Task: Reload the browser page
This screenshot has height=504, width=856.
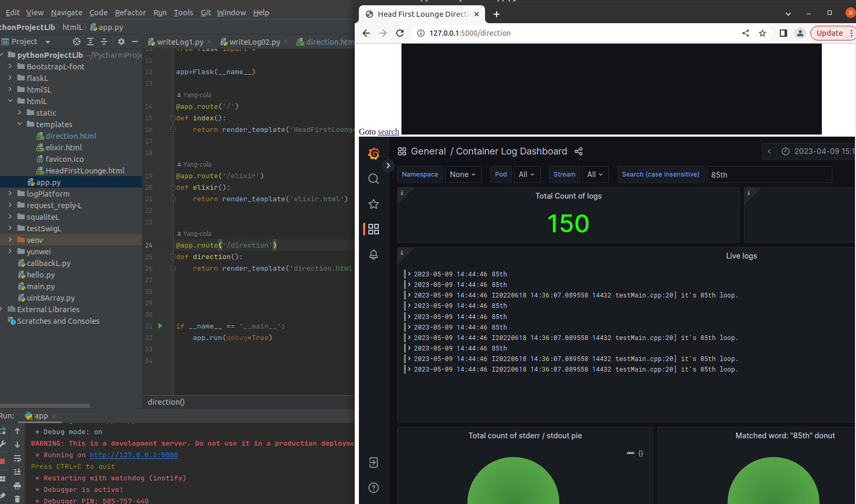Action: click(x=400, y=33)
